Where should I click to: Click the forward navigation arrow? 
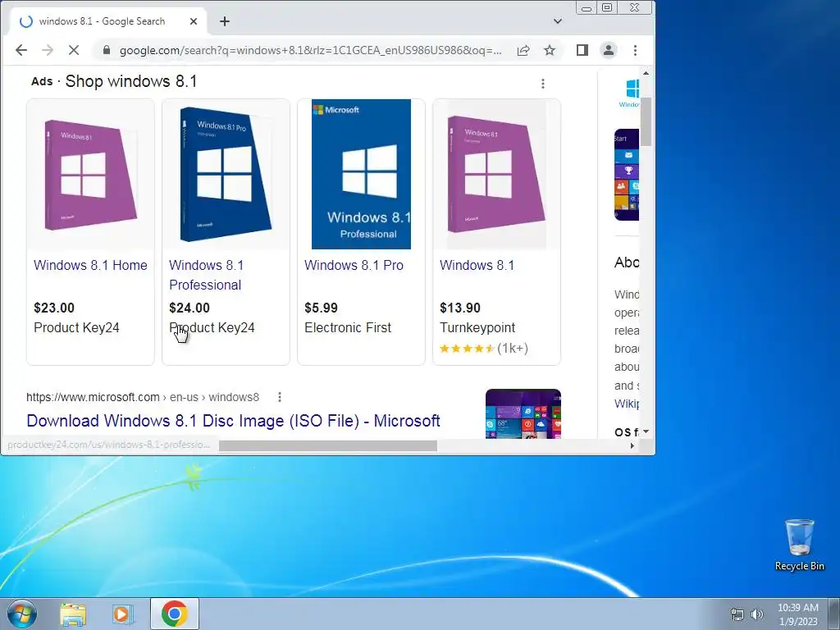[48, 50]
